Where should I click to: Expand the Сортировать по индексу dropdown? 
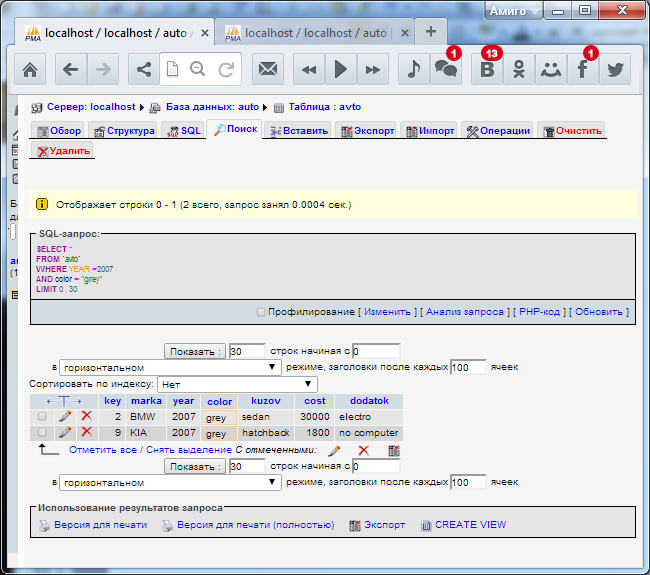(x=237, y=384)
